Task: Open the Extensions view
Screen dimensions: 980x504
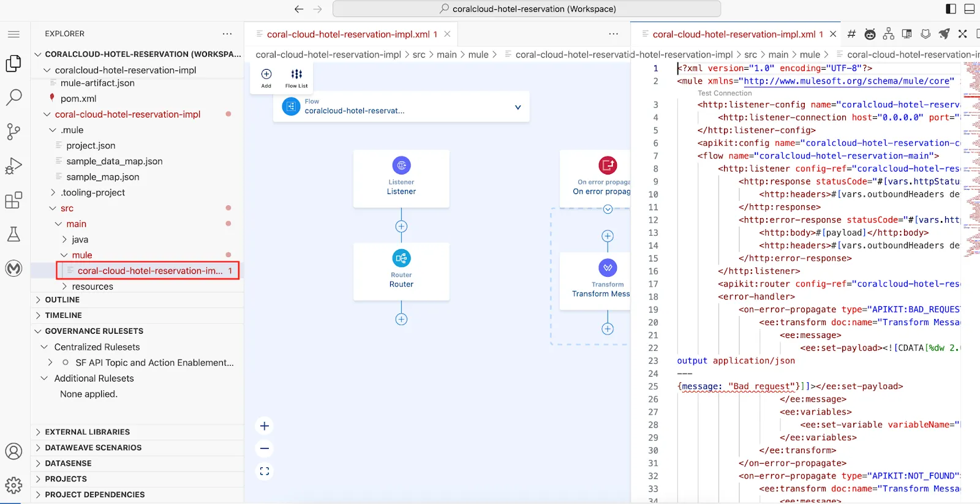Action: (x=13, y=200)
